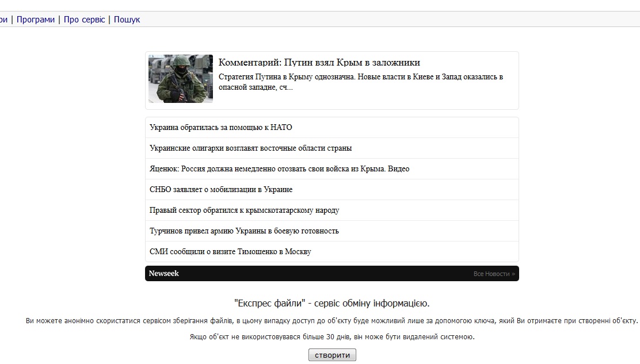Click the soldier photo news thumbnail
The image size is (640, 364).
click(x=181, y=79)
